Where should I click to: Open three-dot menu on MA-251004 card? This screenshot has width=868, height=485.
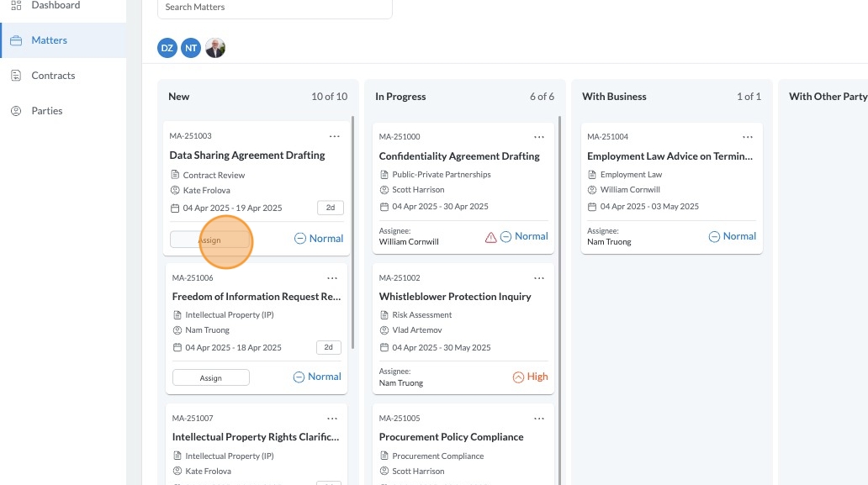(748, 137)
